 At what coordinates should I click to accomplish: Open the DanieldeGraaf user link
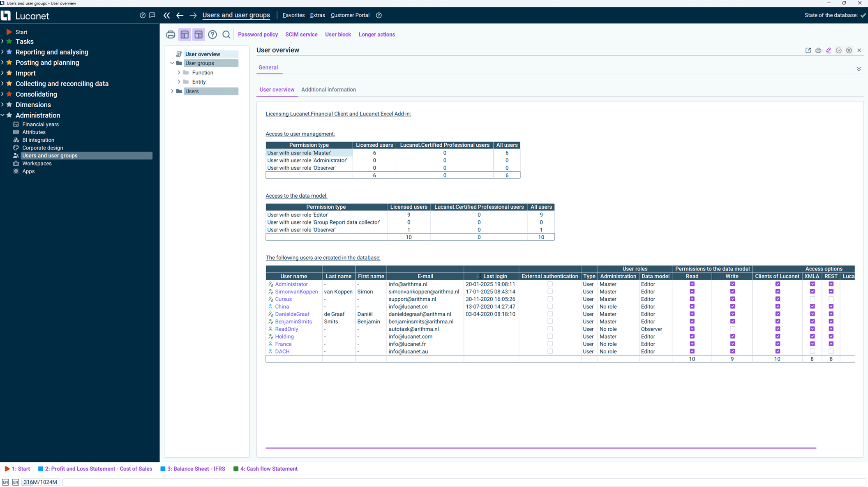point(292,314)
